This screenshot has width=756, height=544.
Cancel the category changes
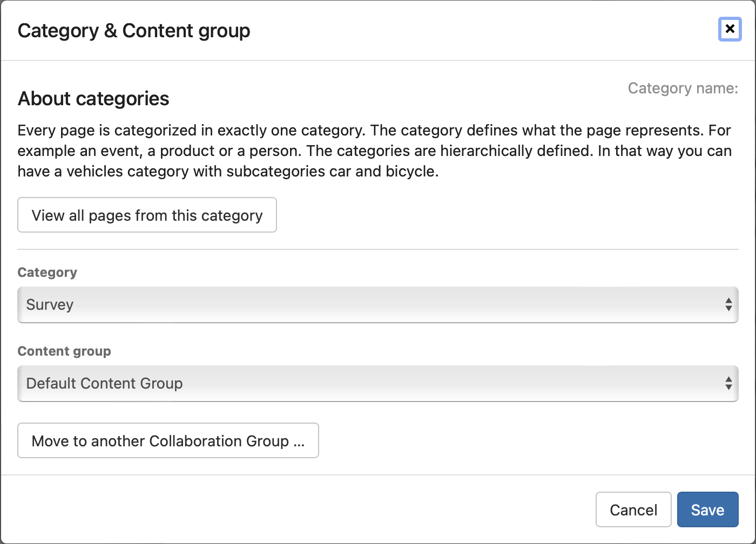633,509
